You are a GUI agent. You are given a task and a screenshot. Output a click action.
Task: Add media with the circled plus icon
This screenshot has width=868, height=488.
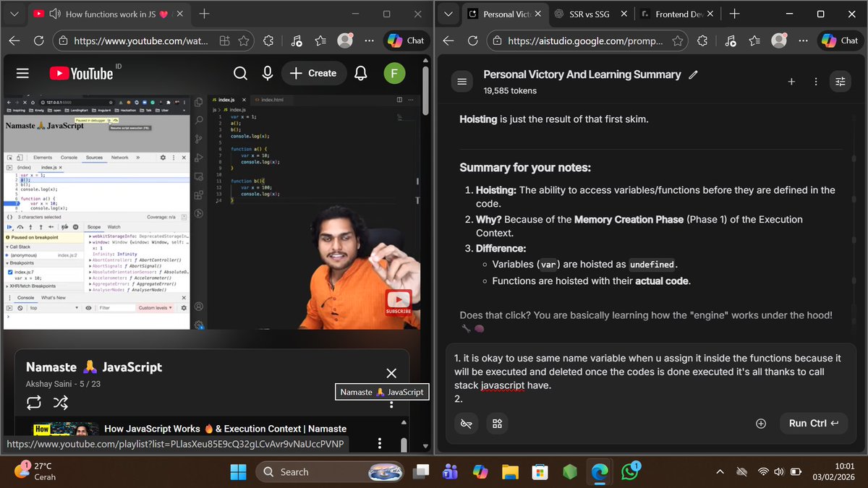[x=760, y=424]
